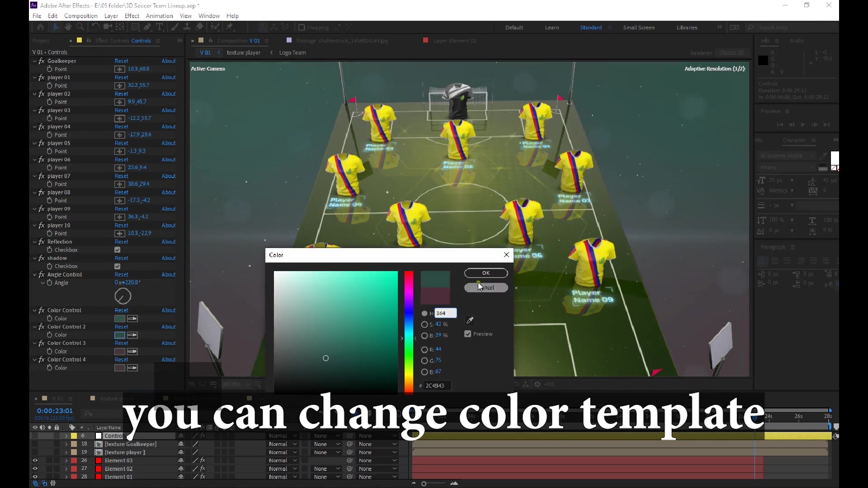Select the texture player tab

[x=244, y=52]
